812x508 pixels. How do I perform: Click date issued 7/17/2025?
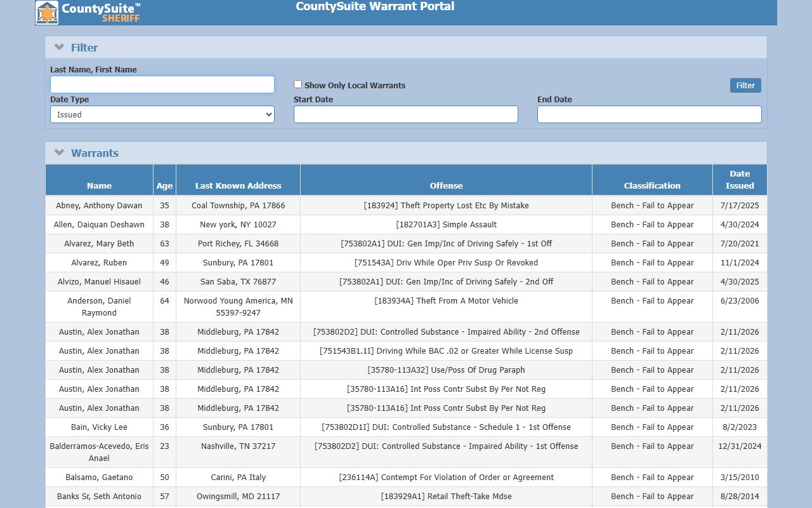coord(740,205)
